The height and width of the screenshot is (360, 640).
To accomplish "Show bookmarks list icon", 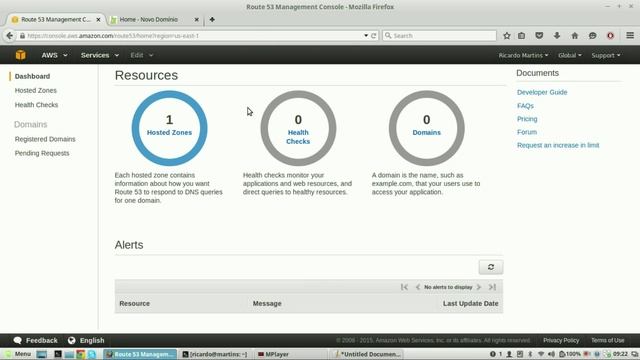I will [x=522, y=36].
